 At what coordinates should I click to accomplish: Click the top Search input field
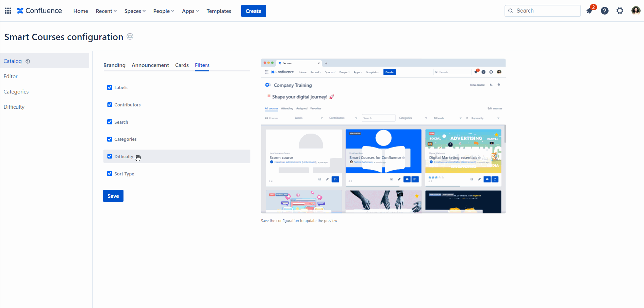click(x=546, y=11)
